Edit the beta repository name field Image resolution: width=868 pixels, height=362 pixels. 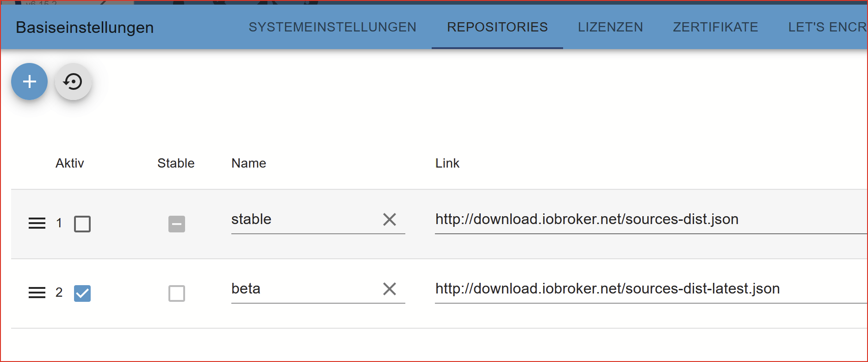[x=301, y=289]
